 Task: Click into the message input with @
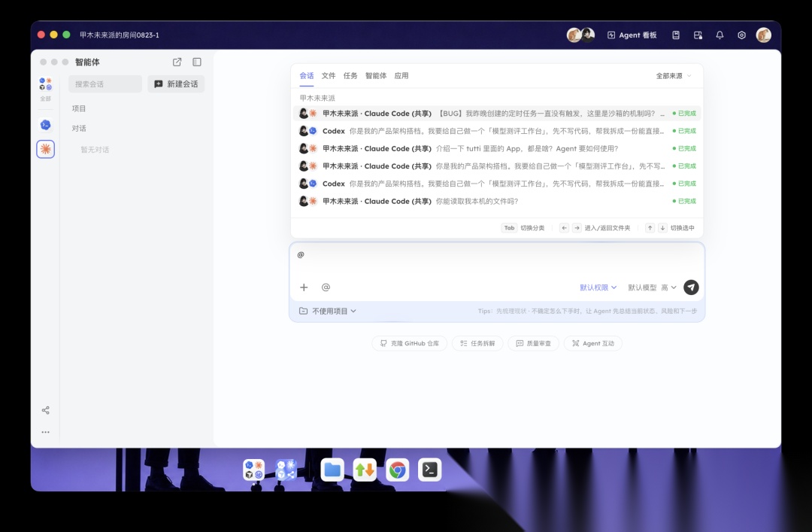coord(497,261)
